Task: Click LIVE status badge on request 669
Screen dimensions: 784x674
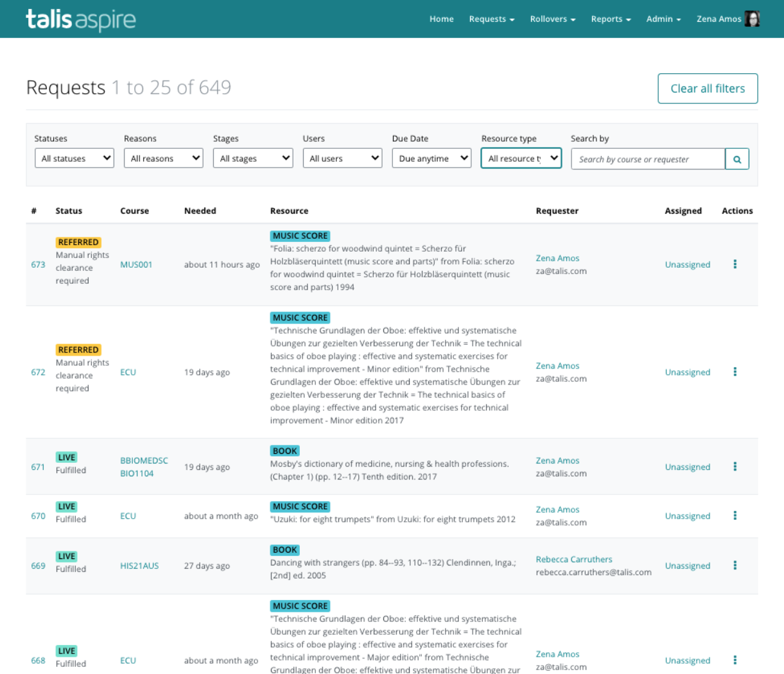Action: 67,556
